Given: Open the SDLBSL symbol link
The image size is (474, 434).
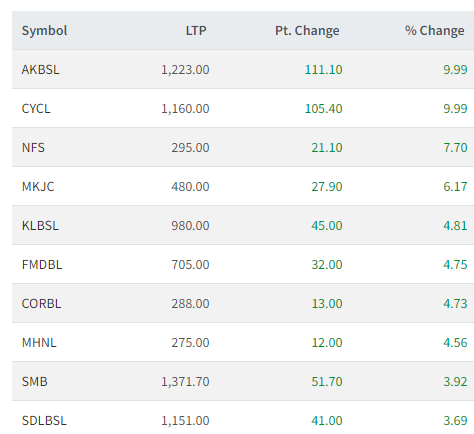Looking at the screenshot, I should point(44,421).
